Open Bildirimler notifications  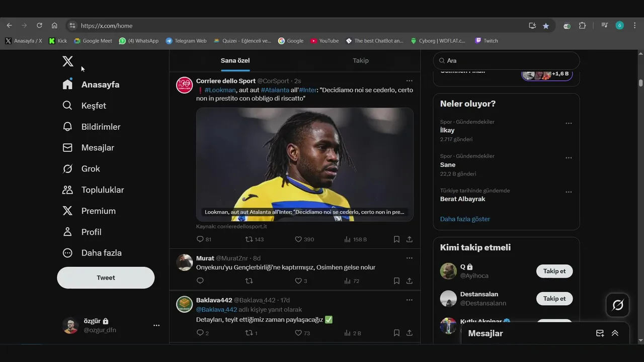point(91,127)
